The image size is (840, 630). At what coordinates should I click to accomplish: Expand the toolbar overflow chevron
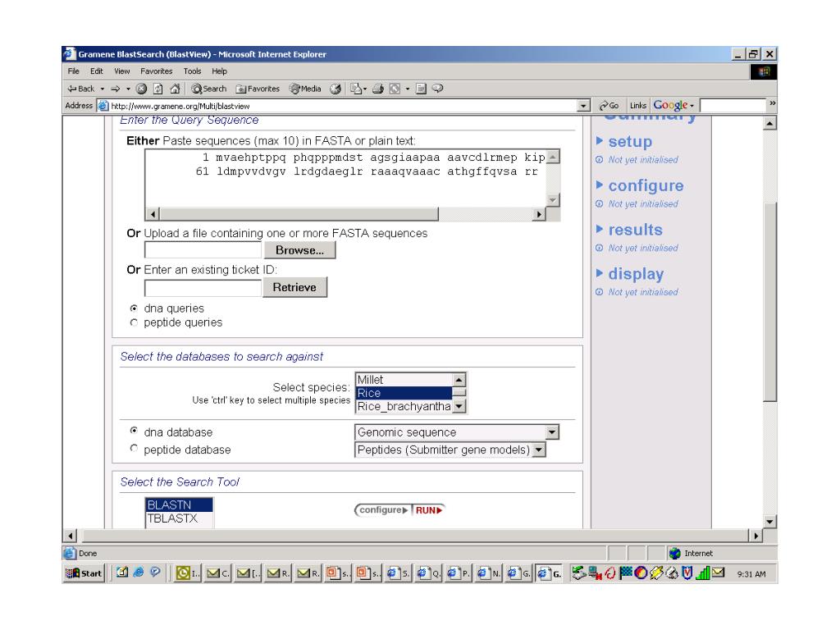(772, 103)
